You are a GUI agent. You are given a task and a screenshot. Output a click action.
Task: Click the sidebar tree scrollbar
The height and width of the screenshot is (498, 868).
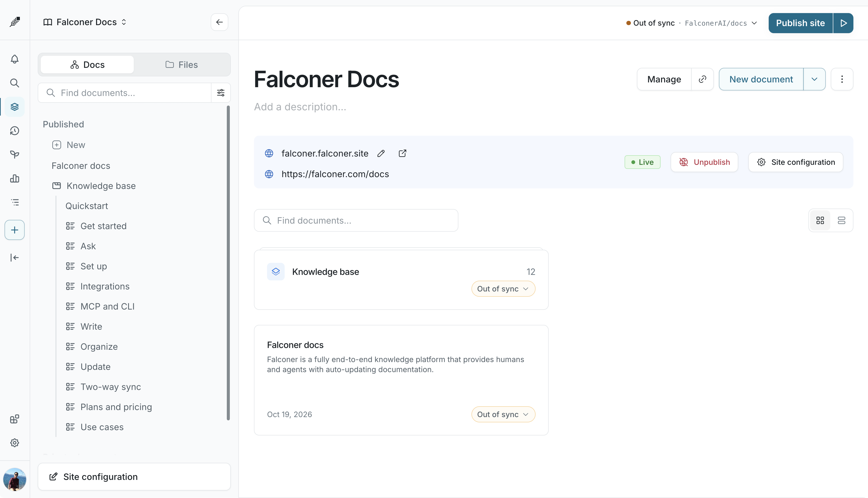(x=228, y=263)
